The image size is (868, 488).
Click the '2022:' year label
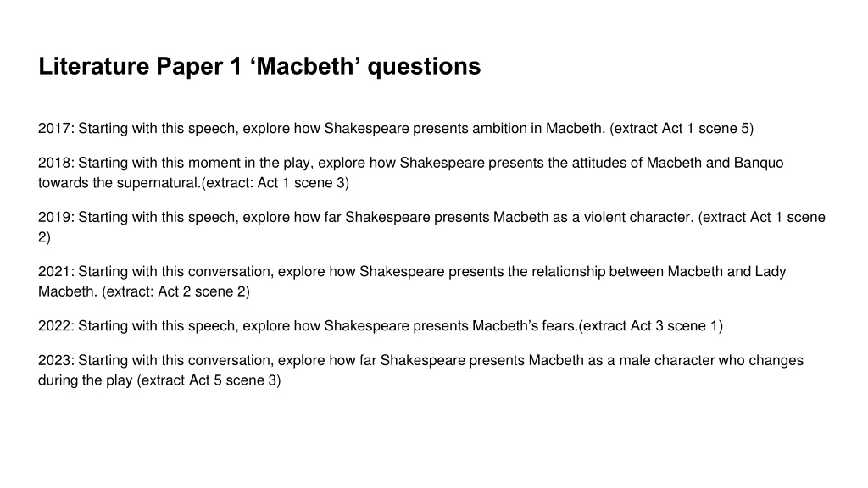click(56, 325)
